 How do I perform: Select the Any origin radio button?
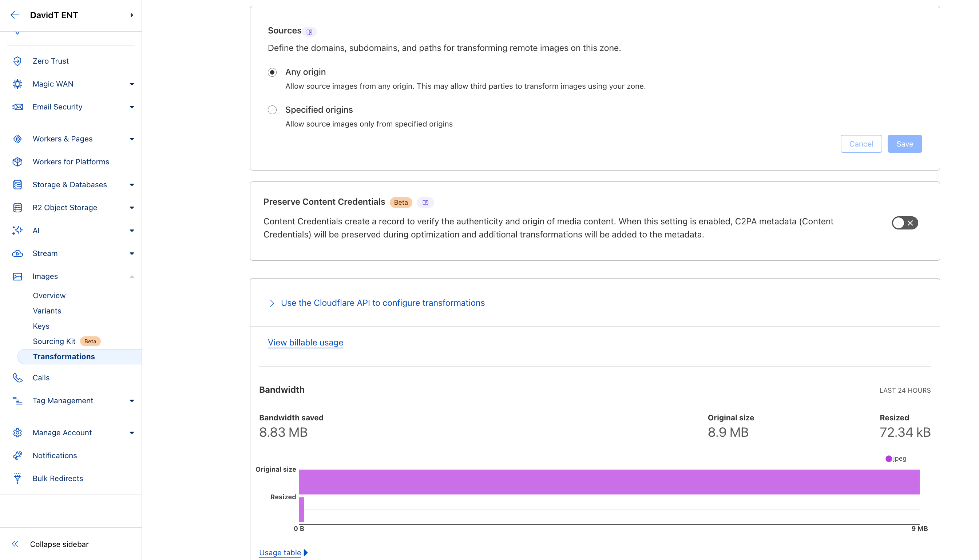pos(273,72)
